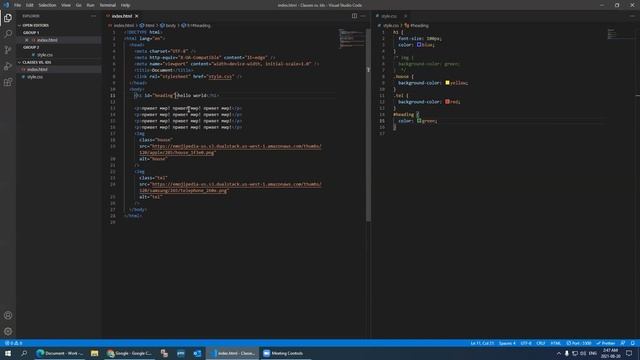Close index.html entry in Open Editors

27,40
